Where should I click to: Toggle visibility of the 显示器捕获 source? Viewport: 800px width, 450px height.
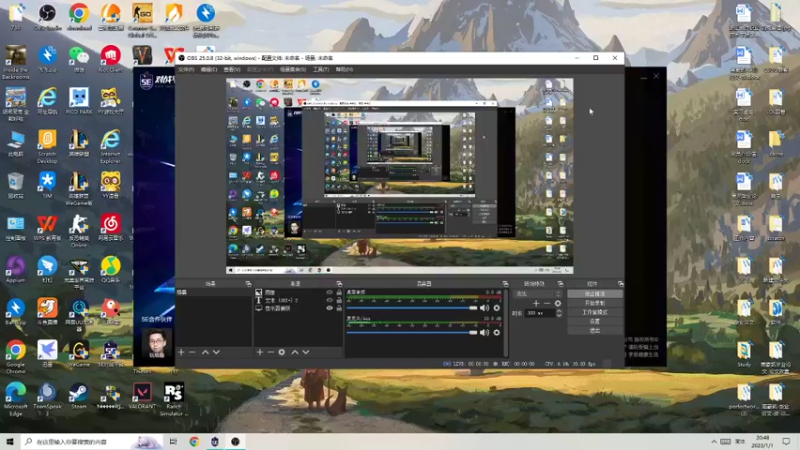click(x=330, y=308)
